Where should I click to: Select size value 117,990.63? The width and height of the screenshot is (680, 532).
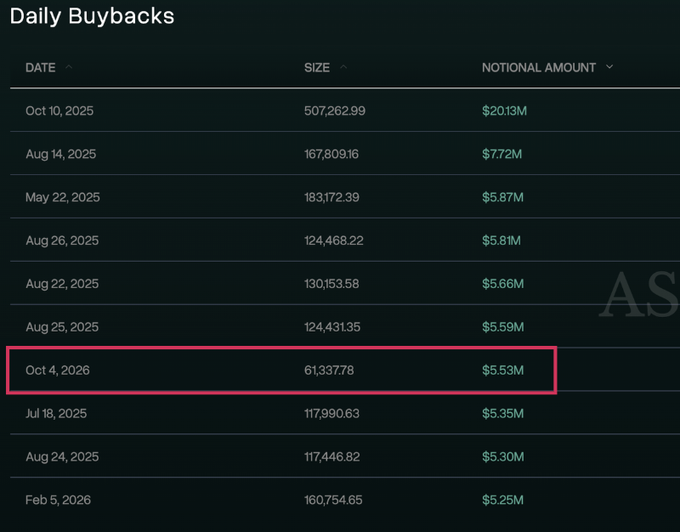click(332, 413)
